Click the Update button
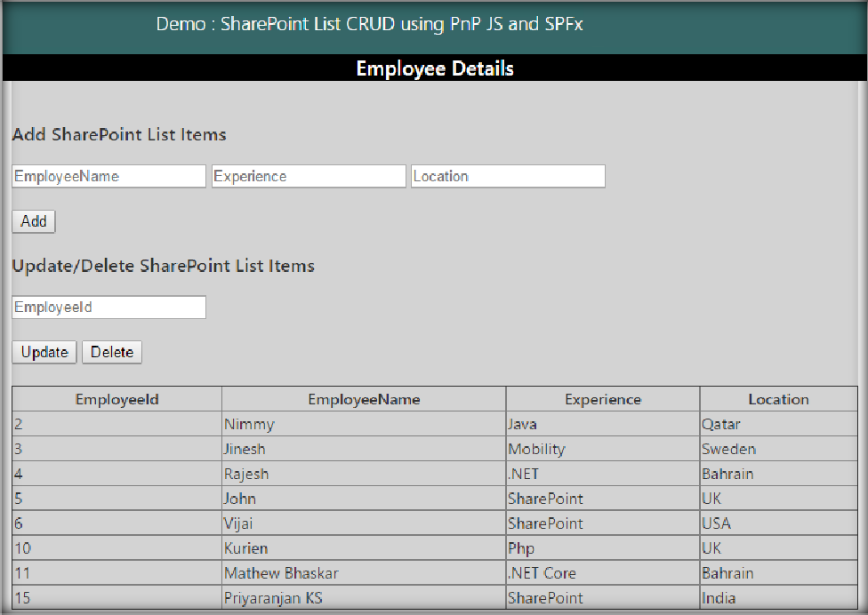The image size is (868, 615). pos(44,352)
